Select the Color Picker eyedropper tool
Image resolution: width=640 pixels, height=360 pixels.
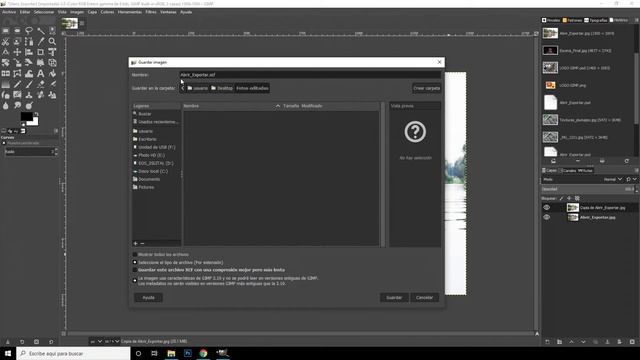(x=41, y=42)
